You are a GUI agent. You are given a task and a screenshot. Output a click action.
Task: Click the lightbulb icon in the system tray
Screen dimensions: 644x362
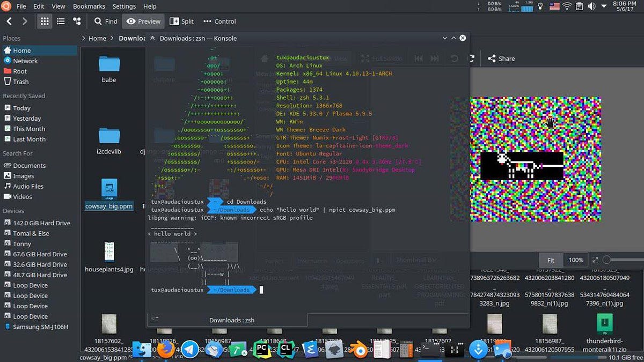pyautogui.click(x=540, y=6)
